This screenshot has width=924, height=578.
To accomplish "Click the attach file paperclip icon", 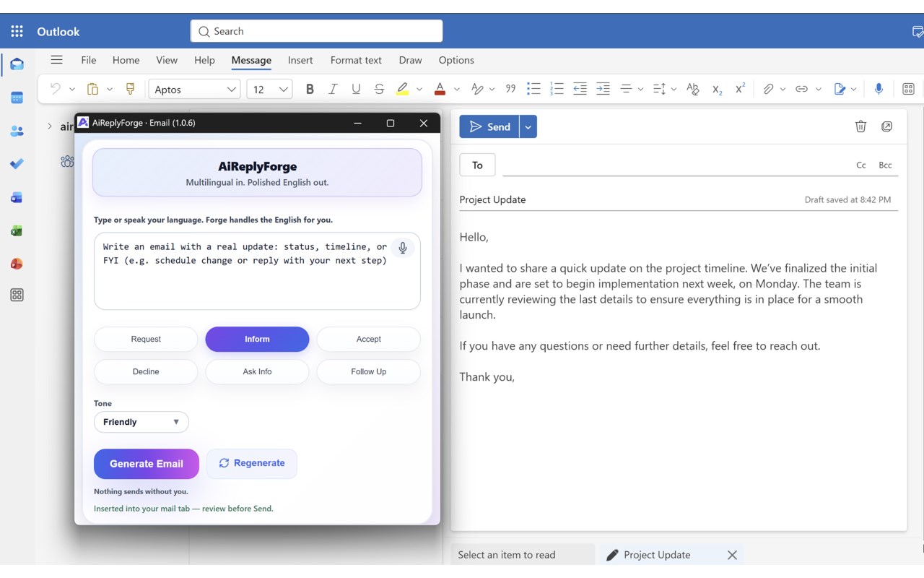I will click(768, 89).
